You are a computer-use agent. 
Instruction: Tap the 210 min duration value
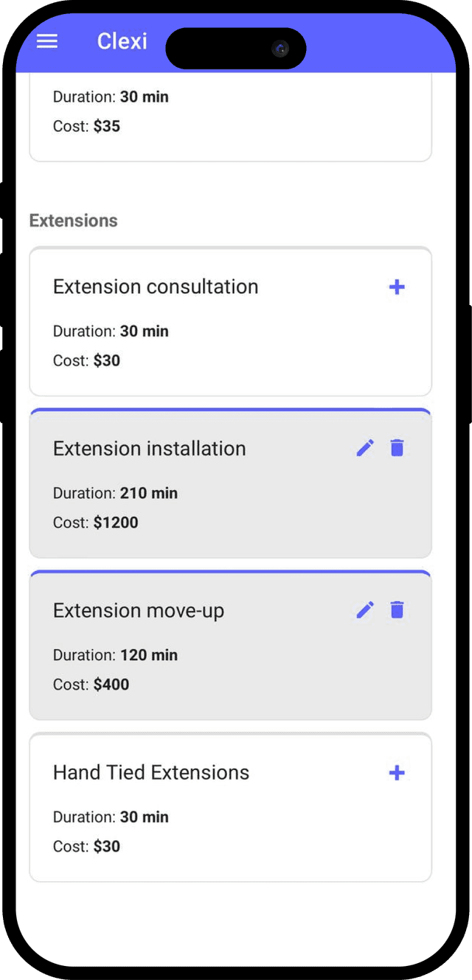[x=149, y=493]
